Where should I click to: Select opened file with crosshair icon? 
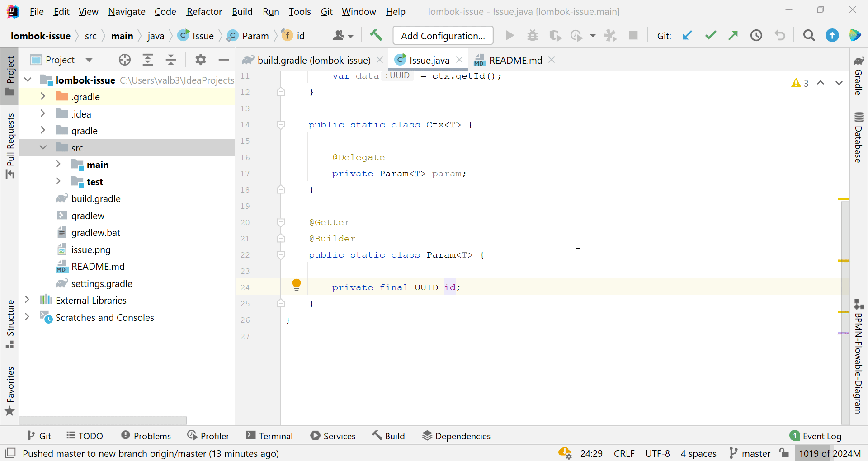pyautogui.click(x=124, y=59)
